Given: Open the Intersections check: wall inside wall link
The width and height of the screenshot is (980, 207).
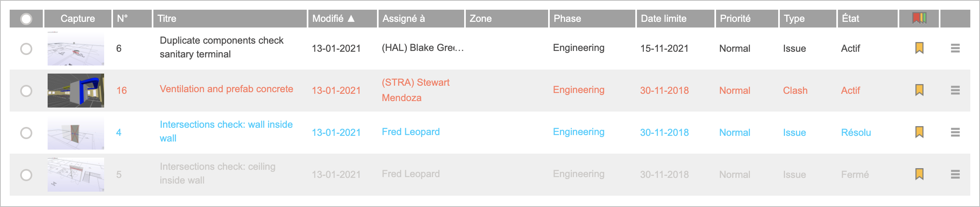Looking at the screenshot, I should [226, 131].
